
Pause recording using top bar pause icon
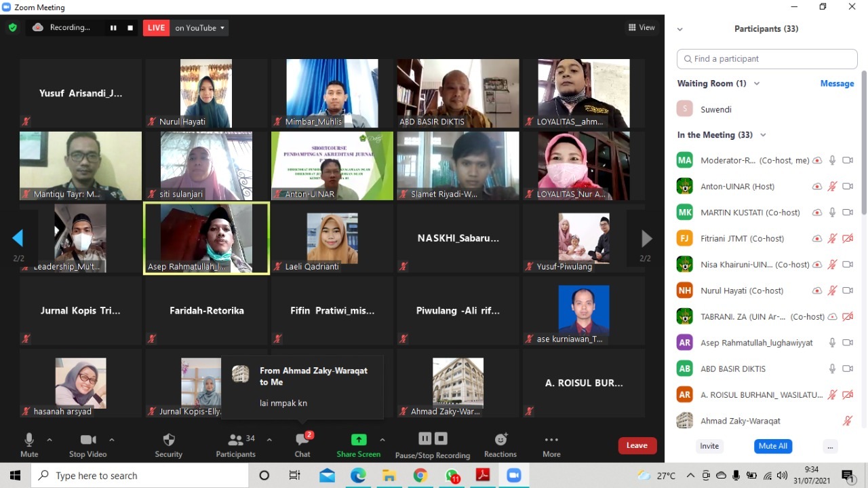pos(113,28)
